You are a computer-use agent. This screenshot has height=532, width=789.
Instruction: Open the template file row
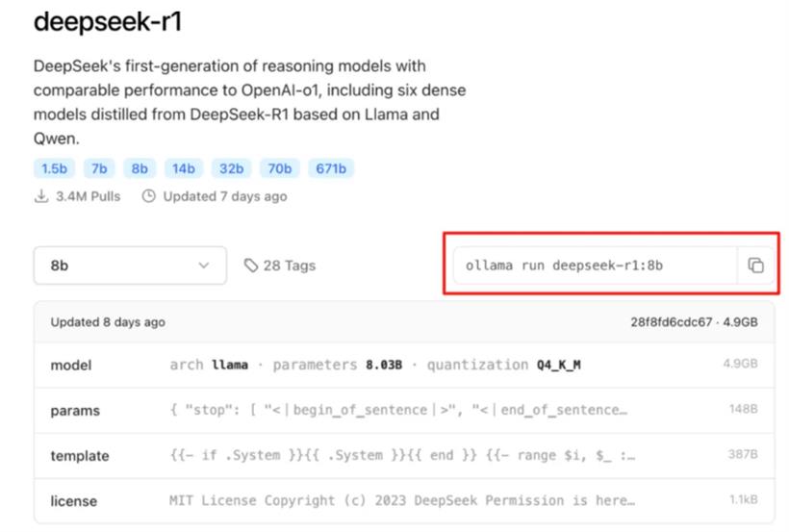404,455
